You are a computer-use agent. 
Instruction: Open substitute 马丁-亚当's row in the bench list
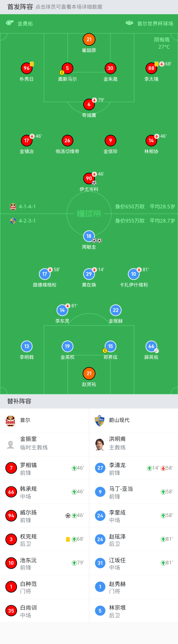tap(133, 492)
